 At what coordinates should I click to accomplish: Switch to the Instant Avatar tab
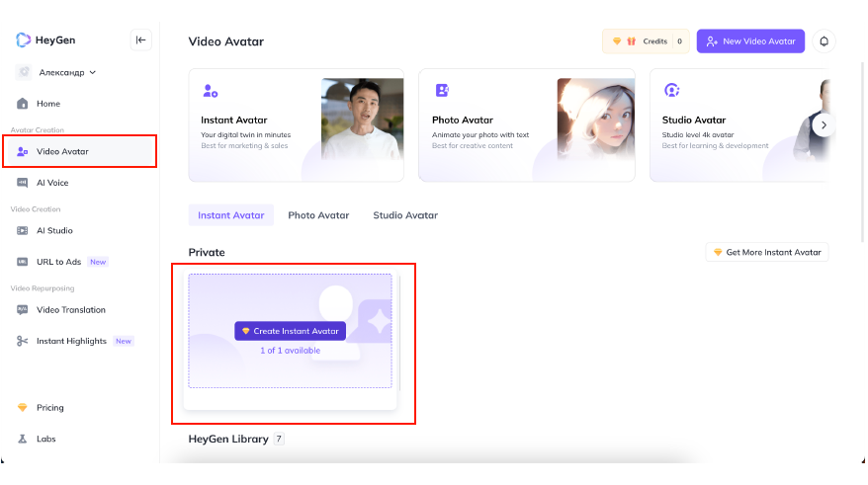[230, 215]
